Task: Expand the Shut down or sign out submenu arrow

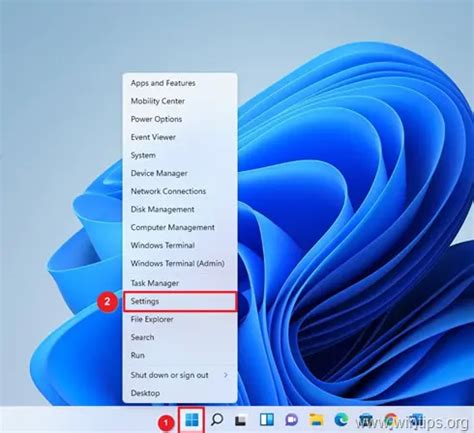Action: pyautogui.click(x=226, y=375)
